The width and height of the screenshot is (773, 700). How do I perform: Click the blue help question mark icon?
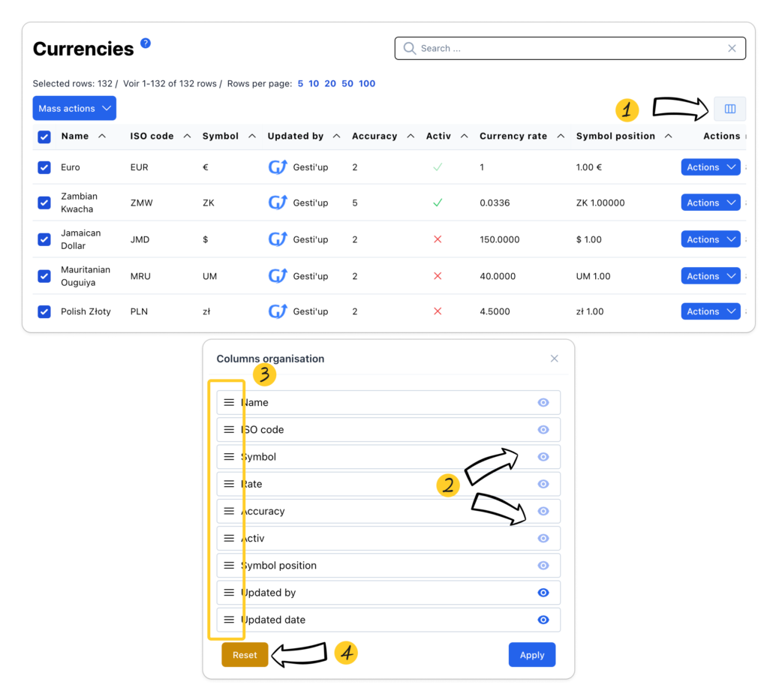pos(146,44)
